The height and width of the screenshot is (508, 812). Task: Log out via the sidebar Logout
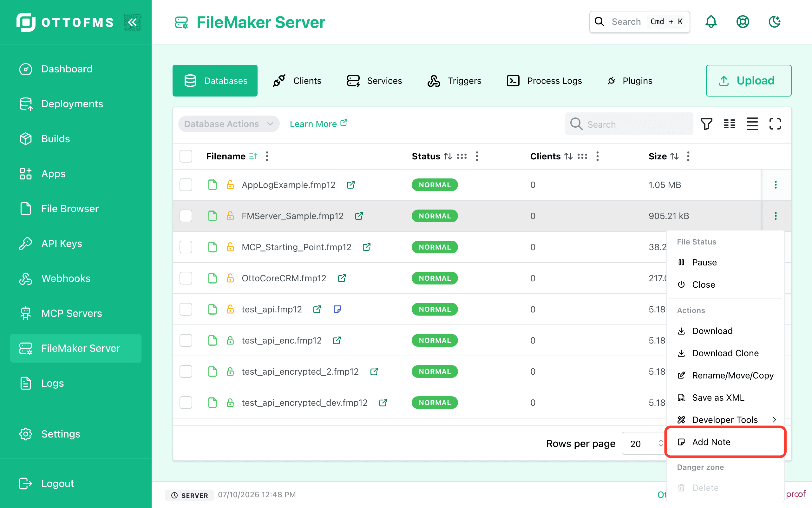pyautogui.click(x=76, y=484)
